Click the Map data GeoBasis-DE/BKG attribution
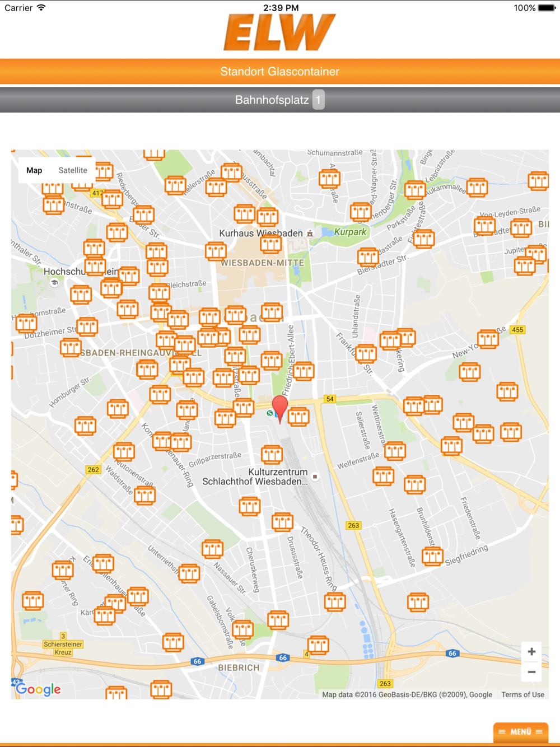This screenshot has width=560, height=747. (x=407, y=694)
